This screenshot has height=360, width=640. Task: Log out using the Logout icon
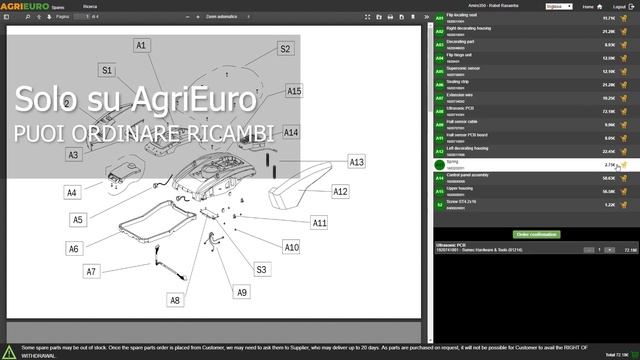pos(632,7)
